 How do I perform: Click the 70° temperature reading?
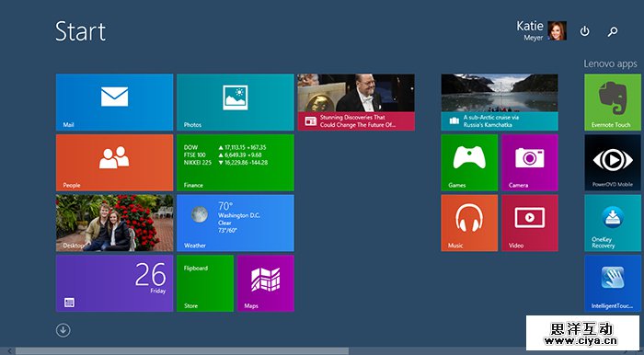(225, 206)
